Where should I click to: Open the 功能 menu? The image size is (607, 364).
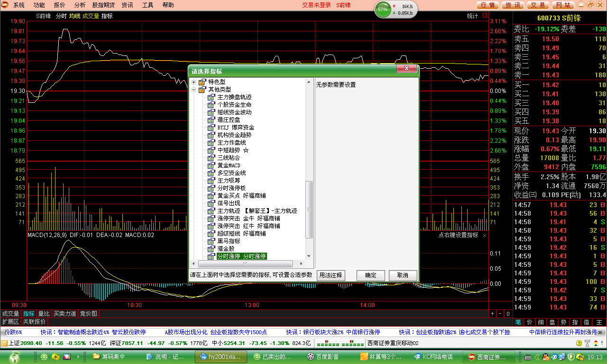tap(39, 5)
